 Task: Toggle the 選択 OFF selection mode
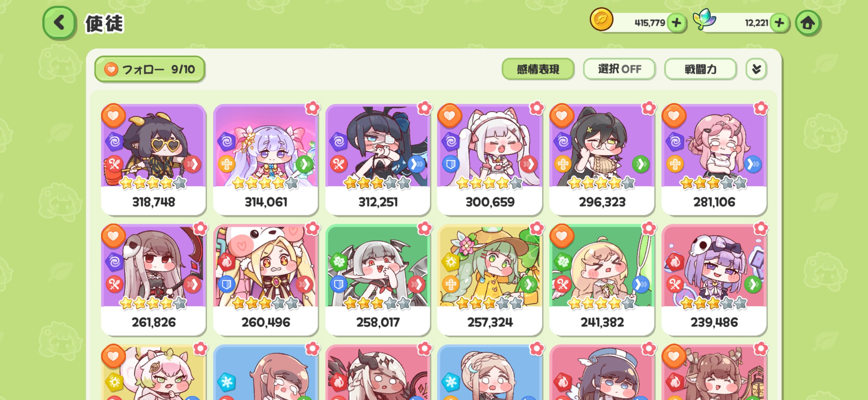pos(619,69)
